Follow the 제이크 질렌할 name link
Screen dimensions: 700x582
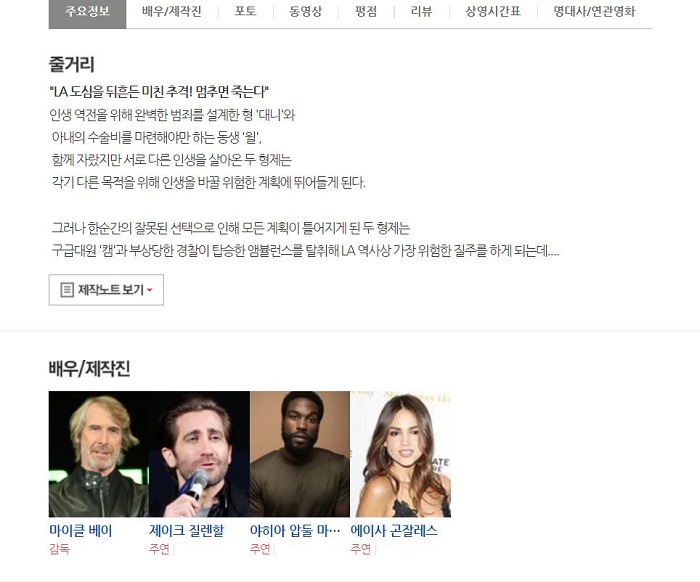(x=187, y=531)
